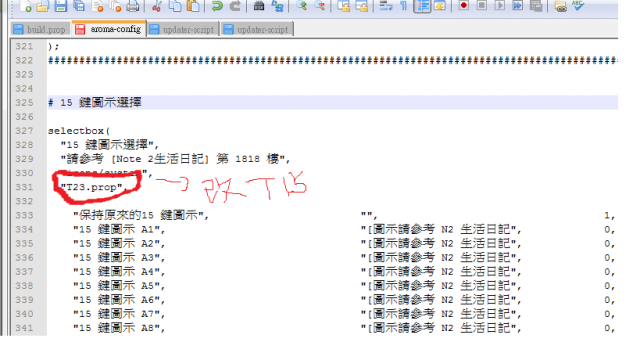
Task: Click the Find and Replace icon
Action: pos(278,6)
